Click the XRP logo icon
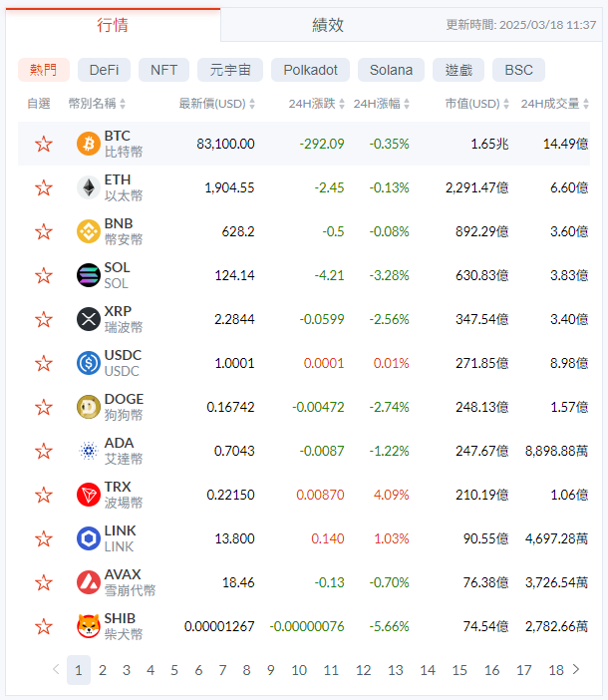 [89, 319]
